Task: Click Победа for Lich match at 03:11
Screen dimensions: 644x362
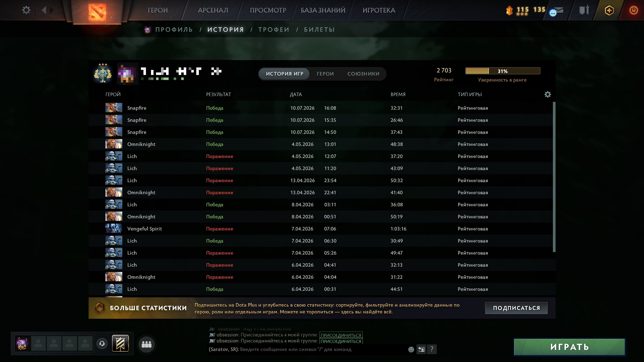Action: [214, 205]
